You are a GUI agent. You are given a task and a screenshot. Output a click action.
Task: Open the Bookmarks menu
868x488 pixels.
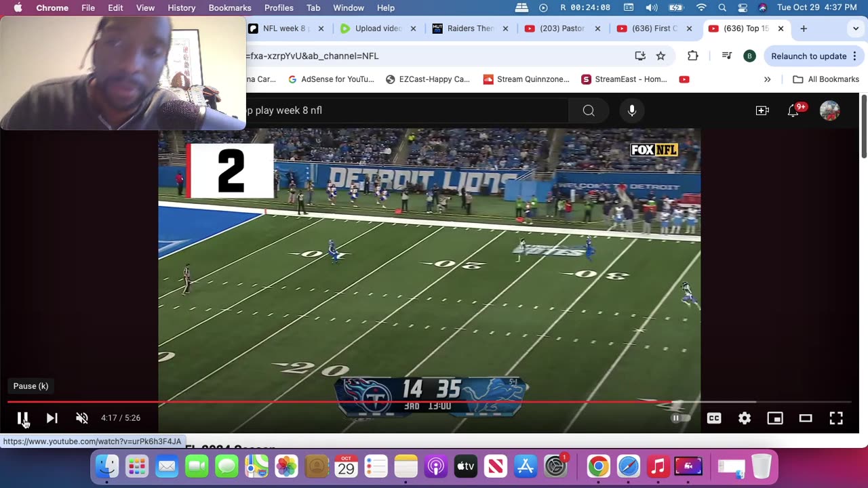[230, 7]
